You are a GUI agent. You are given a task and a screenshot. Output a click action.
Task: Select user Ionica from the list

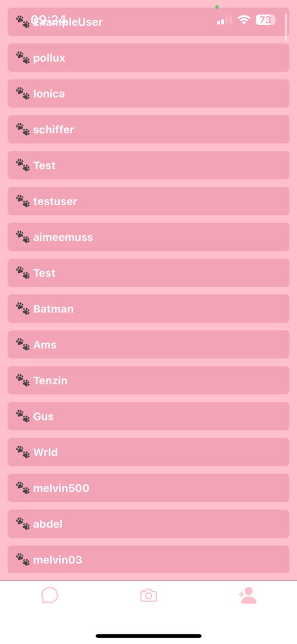click(148, 94)
